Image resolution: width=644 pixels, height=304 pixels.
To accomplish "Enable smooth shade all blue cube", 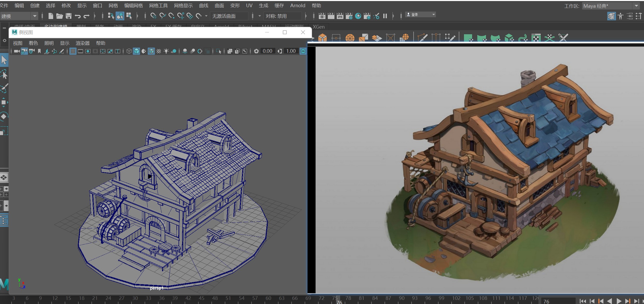I will pyautogui.click(x=136, y=51).
